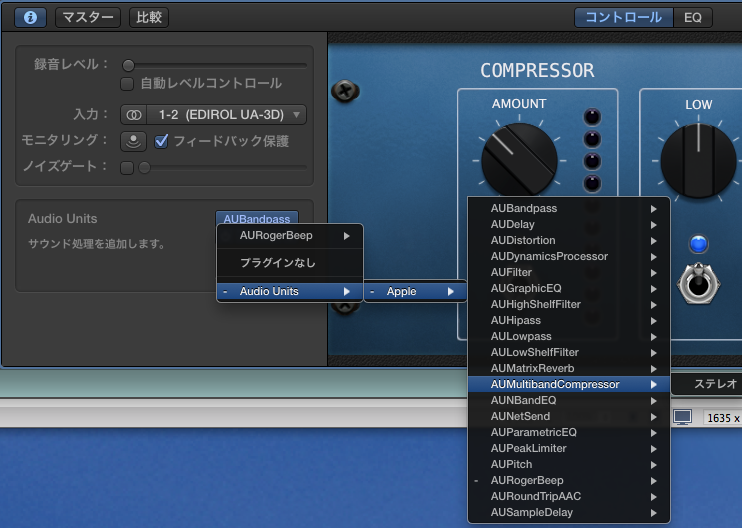
Task: Click the 比較 compare button
Action: 149,17
